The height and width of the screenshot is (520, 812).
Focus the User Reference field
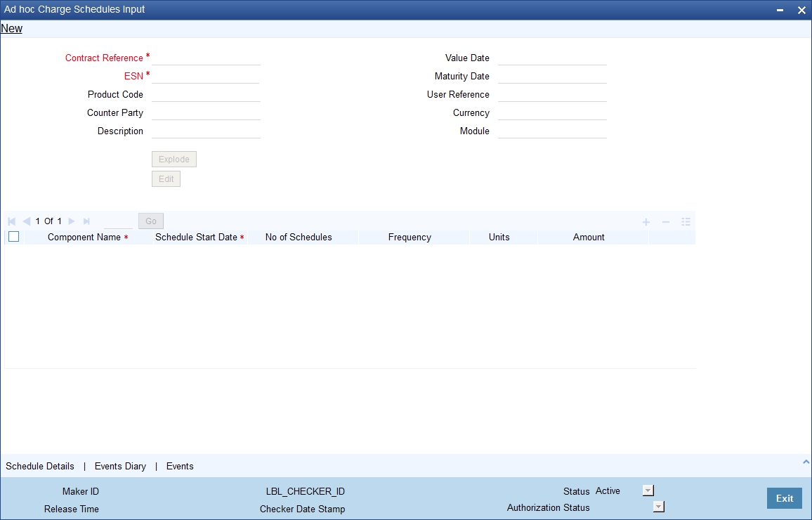pyautogui.click(x=553, y=95)
